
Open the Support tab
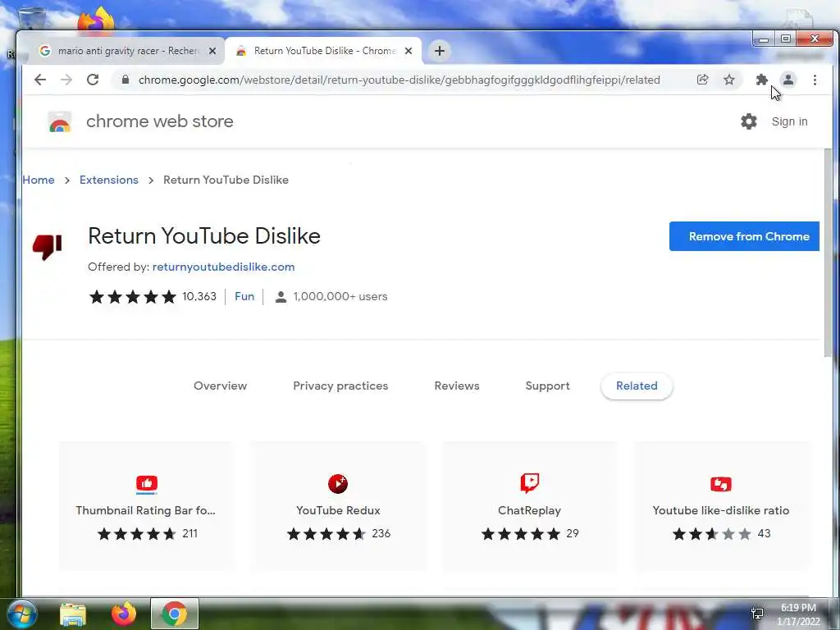547,386
